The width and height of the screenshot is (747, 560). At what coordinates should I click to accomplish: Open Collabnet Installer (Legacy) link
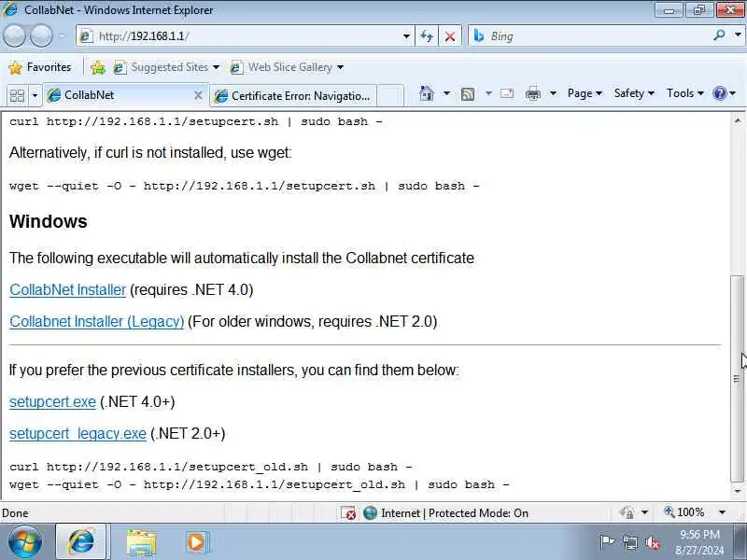(x=97, y=321)
